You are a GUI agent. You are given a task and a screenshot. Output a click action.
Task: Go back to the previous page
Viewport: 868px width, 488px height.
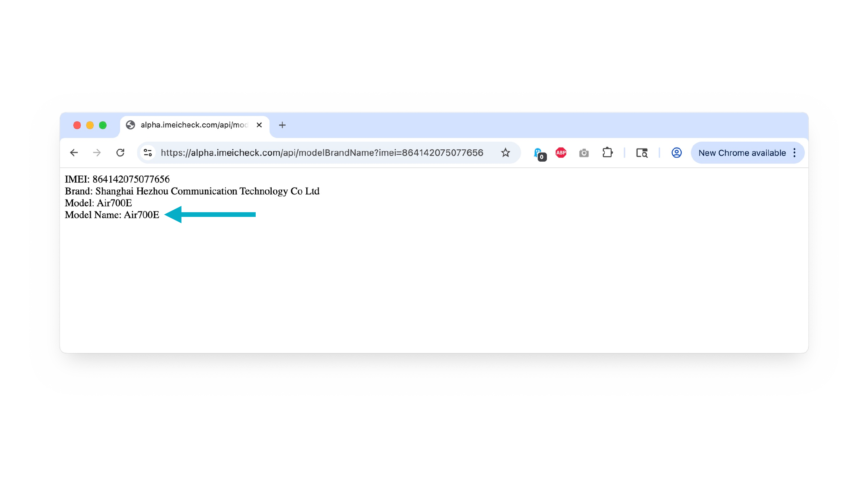pos(74,153)
